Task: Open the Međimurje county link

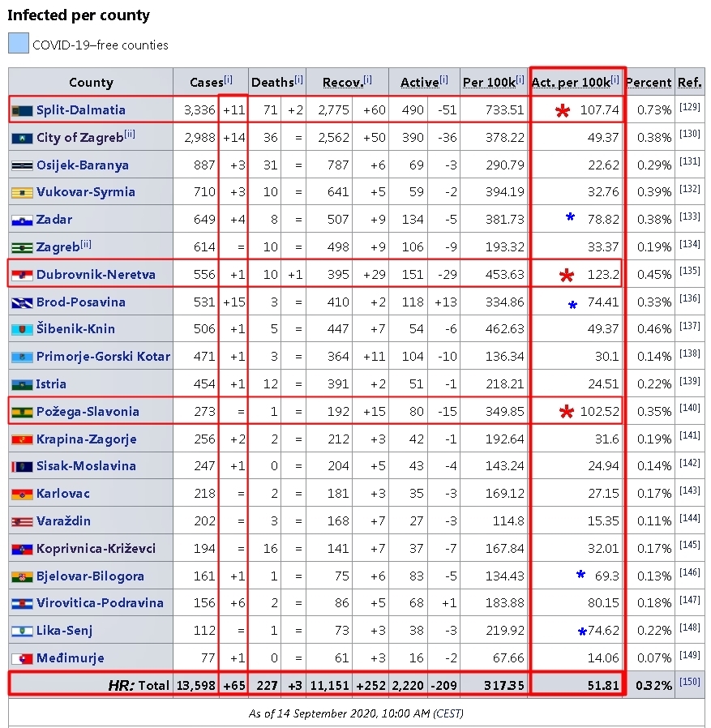Action: click(x=70, y=658)
